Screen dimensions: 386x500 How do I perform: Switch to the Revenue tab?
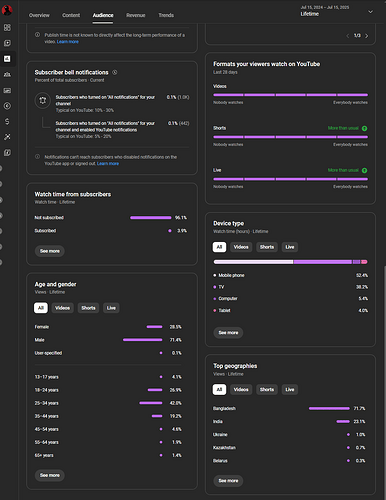point(136,15)
